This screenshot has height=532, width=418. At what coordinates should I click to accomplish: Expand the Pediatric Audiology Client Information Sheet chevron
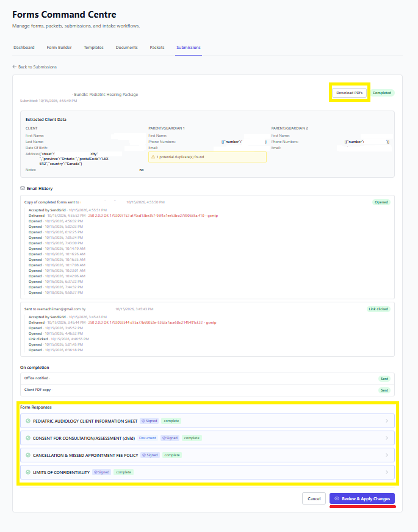click(x=387, y=421)
